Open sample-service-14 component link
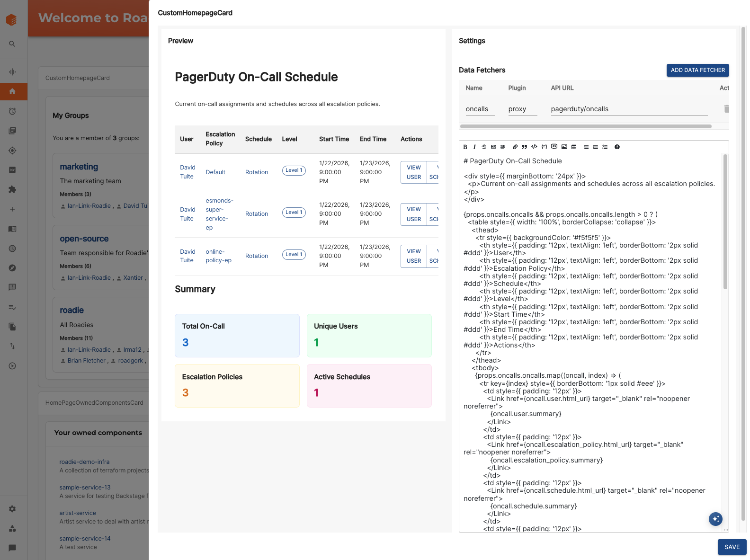The width and height of the screenshot is (750, 560). 85,539
